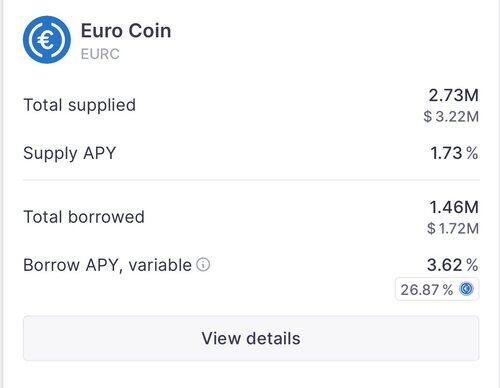The height and width of the screenshot is (388, 500).
Task: Click the 1.46M borrowed amount
Action: (x=454, y=207)
